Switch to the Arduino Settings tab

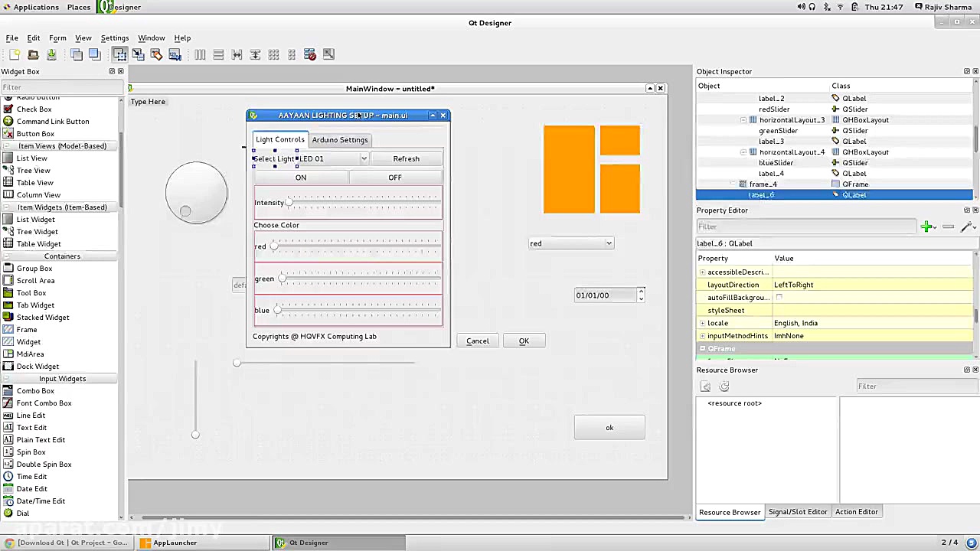[x=339, y=139]
